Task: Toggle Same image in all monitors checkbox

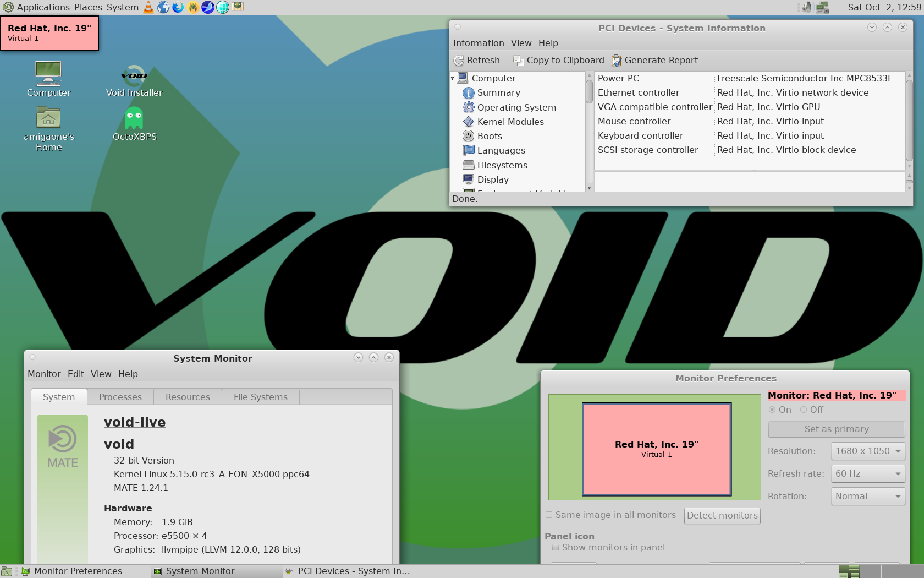Action: (x=549, y=515)
